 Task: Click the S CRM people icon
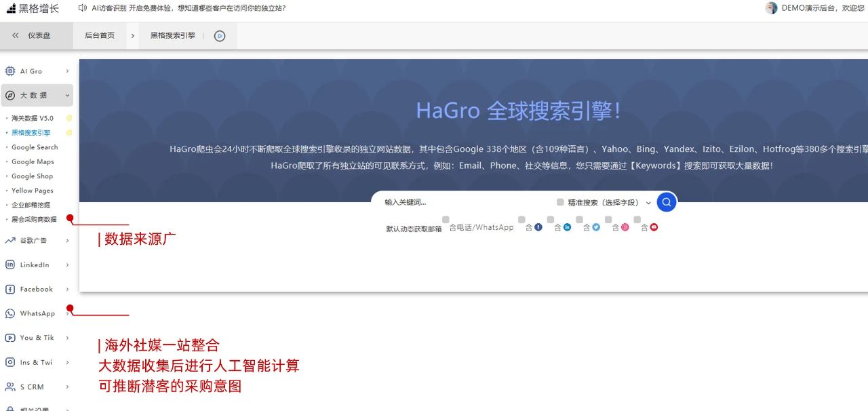click(x=10, y=387)
